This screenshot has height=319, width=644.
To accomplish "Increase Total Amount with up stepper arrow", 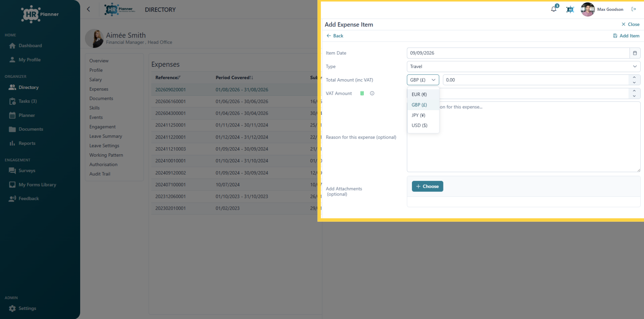I will coord(634,77).
